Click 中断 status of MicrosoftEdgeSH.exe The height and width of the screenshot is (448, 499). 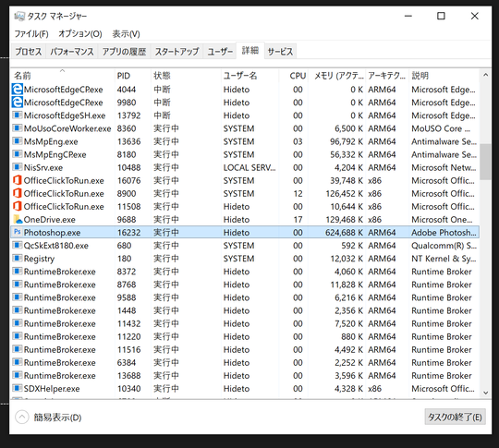[x=162, y=115]
